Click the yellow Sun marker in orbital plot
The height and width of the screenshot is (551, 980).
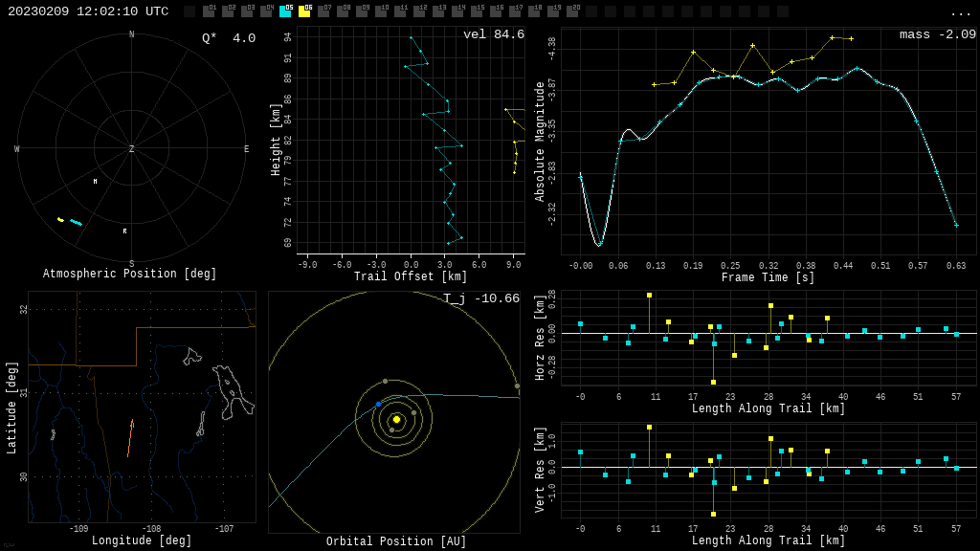point(396,419)
